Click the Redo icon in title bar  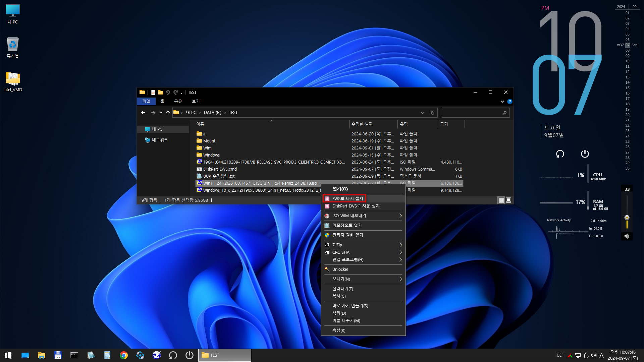175,93
